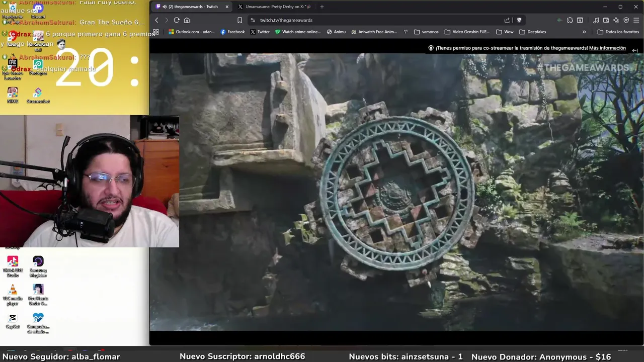Image resolution: width=644 pixels, height=362 pixels.
Task: Open the extensions puzzle icon
Action: tap(570, 20)
